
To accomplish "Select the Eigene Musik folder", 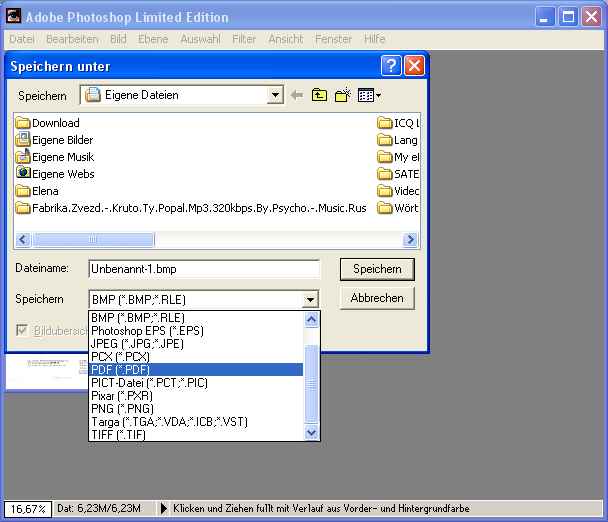I will pos(55,157).
